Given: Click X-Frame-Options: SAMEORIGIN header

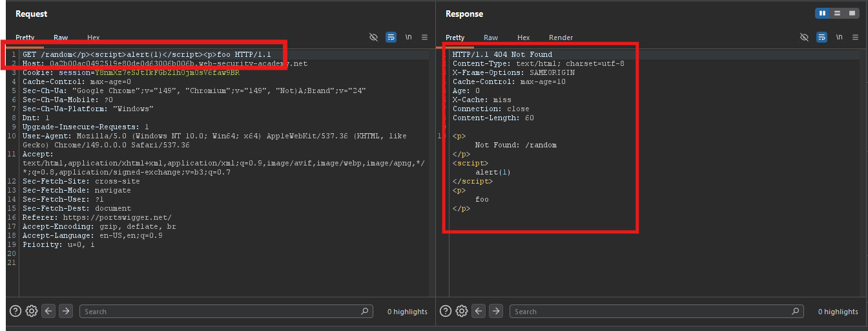Looking at the screenshot, I should click(514, 73).
